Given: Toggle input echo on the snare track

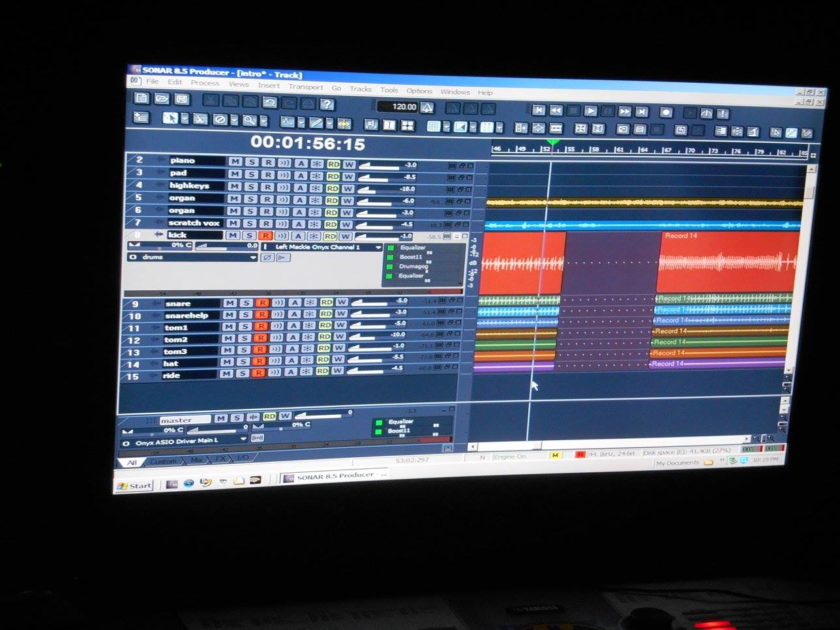Looking at the screenshot, I should 278,303.
